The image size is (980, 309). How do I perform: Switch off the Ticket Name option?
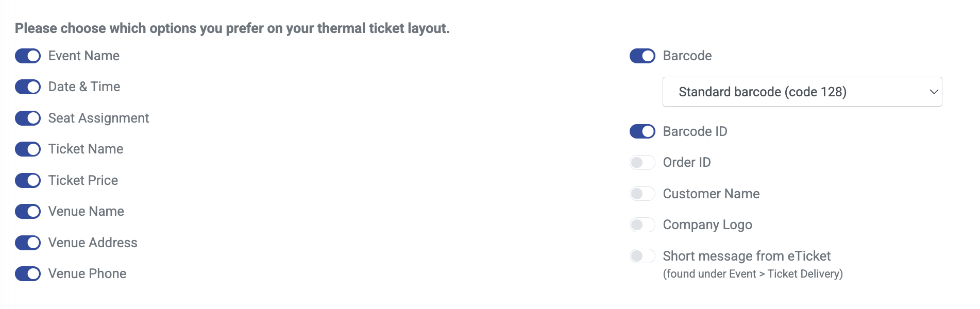pyautogui.click(x=28, y=149)
